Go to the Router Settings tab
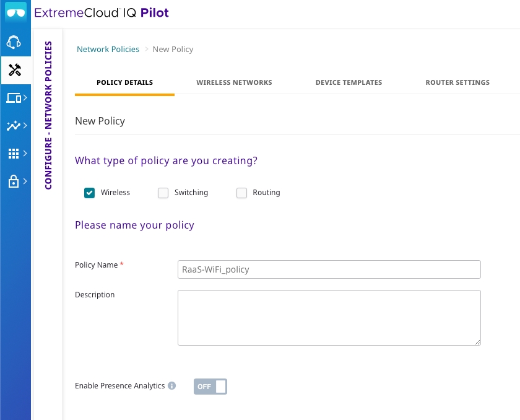The image size is (520, 420). [457, 82]
